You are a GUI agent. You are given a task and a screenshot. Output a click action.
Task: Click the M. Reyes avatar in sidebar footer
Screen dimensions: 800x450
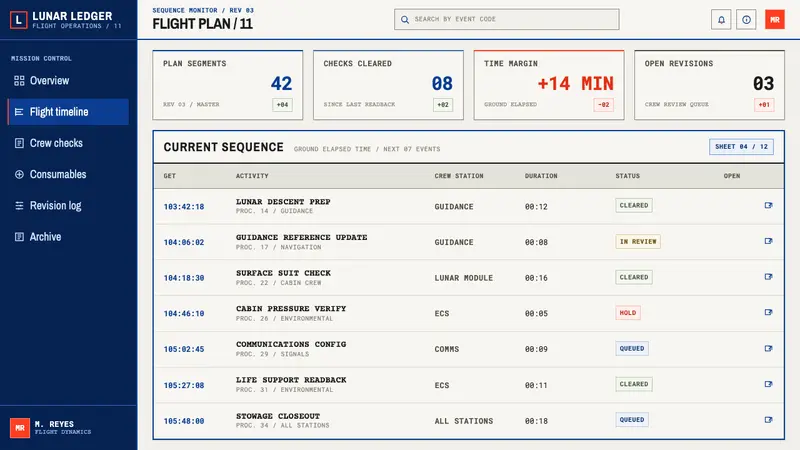(19, 428)
